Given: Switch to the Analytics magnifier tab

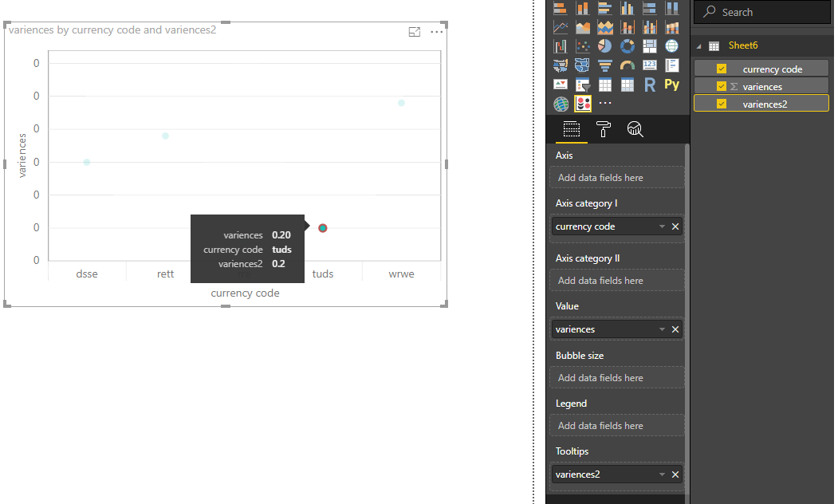Looking at the screenshot, I should click(635, 129).
